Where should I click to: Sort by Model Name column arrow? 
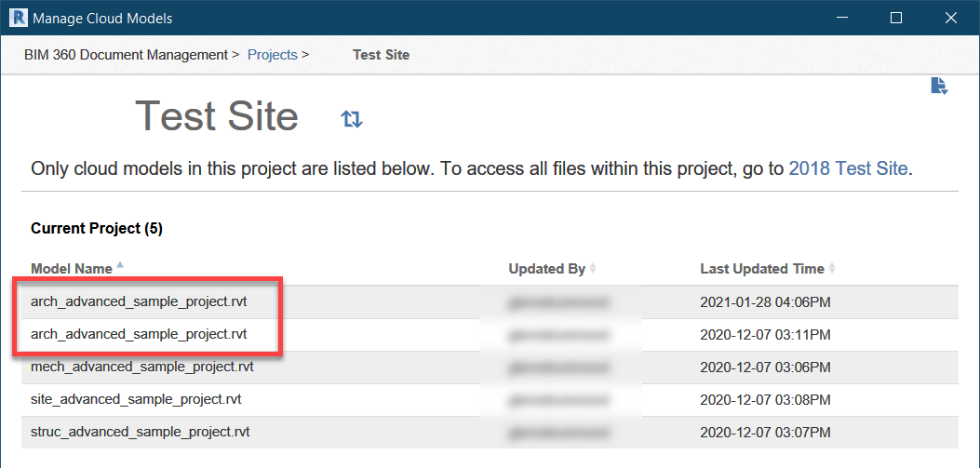120,265
